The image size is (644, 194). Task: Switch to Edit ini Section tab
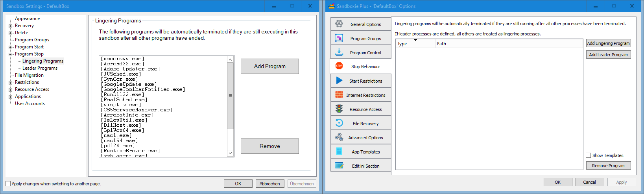point(365,166)
